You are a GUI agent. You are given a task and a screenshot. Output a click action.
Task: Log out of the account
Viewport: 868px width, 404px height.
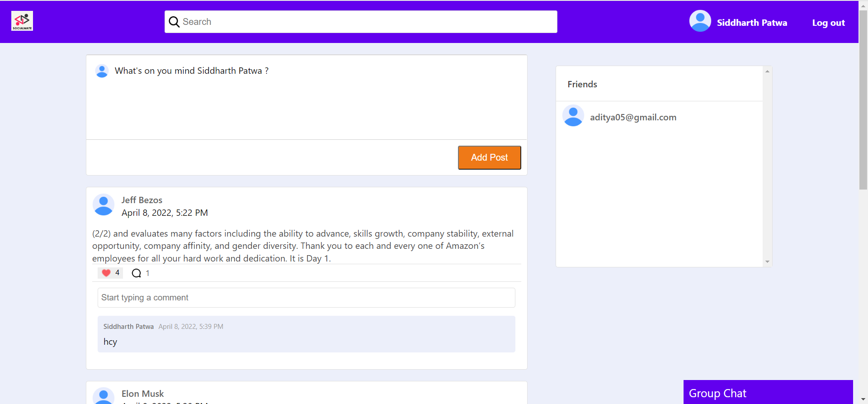tap(828, 23)
